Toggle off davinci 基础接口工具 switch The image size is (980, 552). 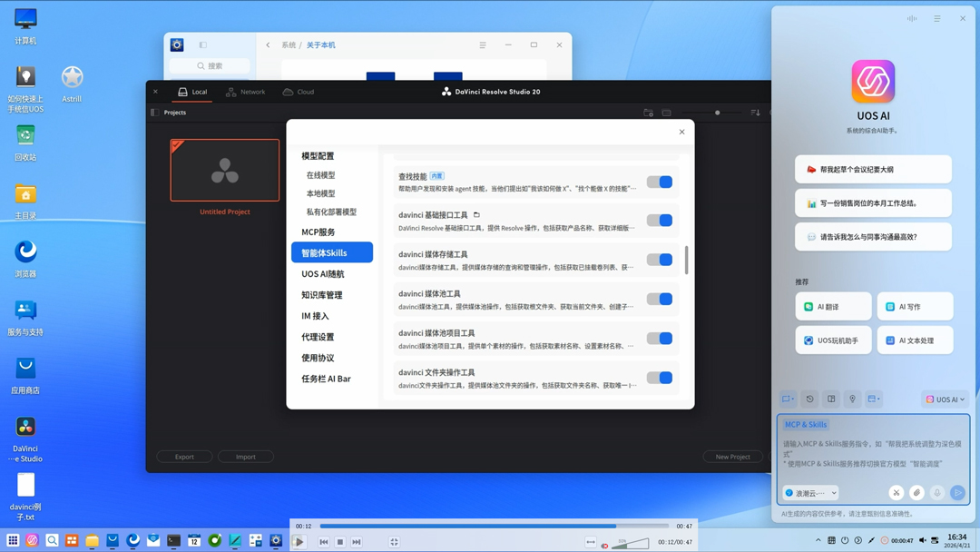660,221
